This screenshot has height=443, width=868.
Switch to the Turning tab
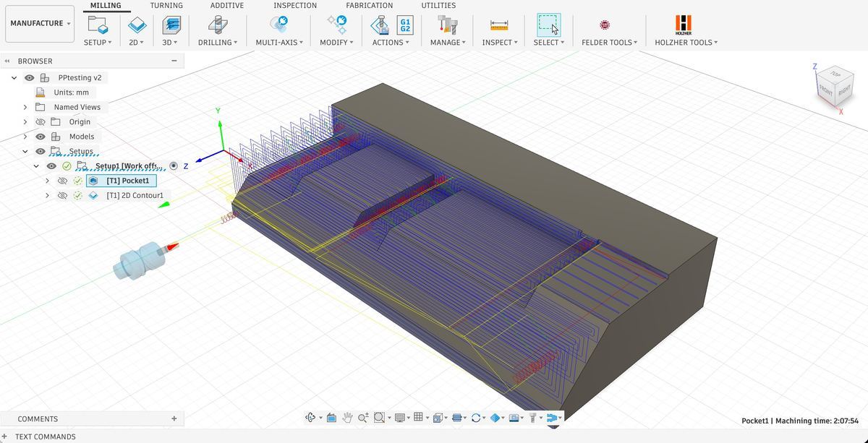tap(166, 5)
